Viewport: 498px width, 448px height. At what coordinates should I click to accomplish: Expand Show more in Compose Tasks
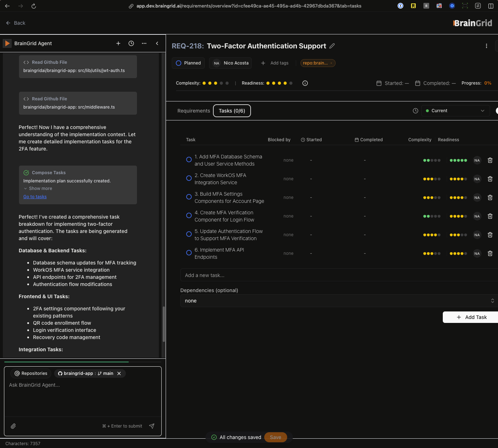click(40, 189)
